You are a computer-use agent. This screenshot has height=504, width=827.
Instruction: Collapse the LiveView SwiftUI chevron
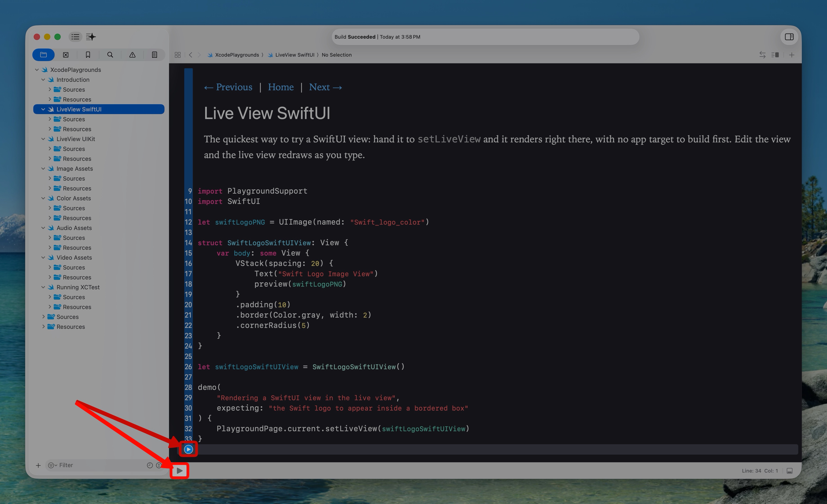click(x=43, y=109)
